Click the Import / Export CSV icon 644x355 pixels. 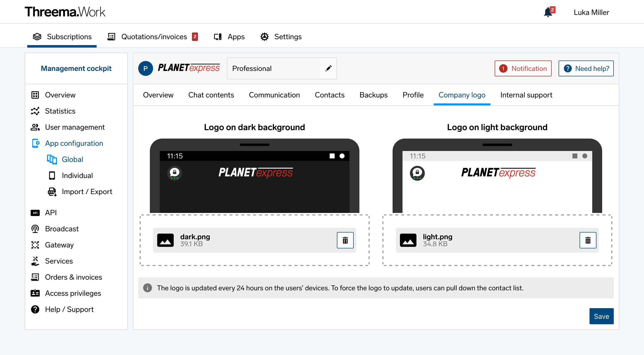(x=52, y=192)
